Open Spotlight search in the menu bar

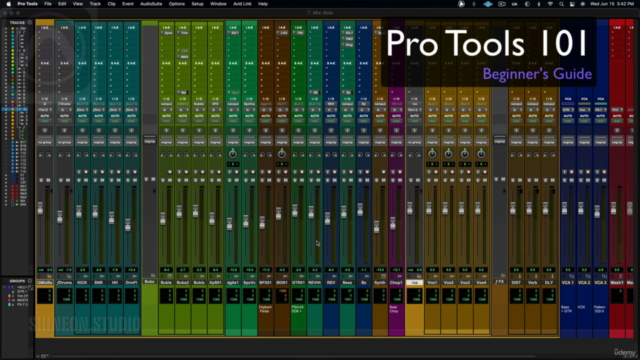click(x=561, y=4)
